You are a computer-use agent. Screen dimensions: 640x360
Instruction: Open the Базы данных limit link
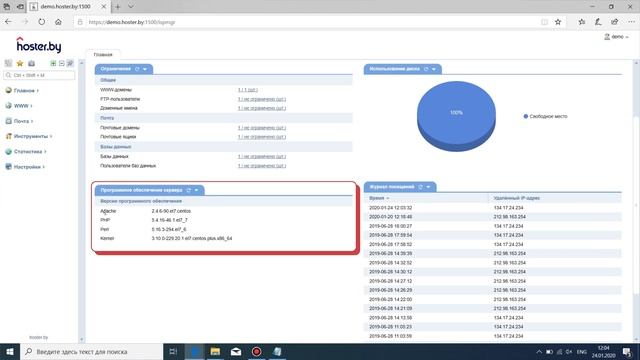coord(262,156)
